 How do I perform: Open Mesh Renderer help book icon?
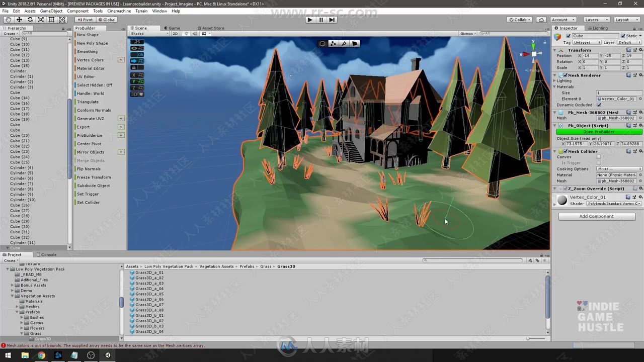pos(629,75)
